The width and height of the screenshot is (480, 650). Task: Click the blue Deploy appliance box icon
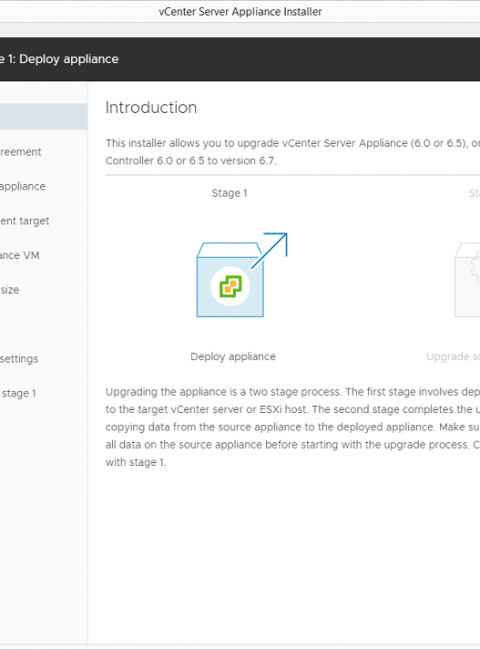click(x=230, y=280)
